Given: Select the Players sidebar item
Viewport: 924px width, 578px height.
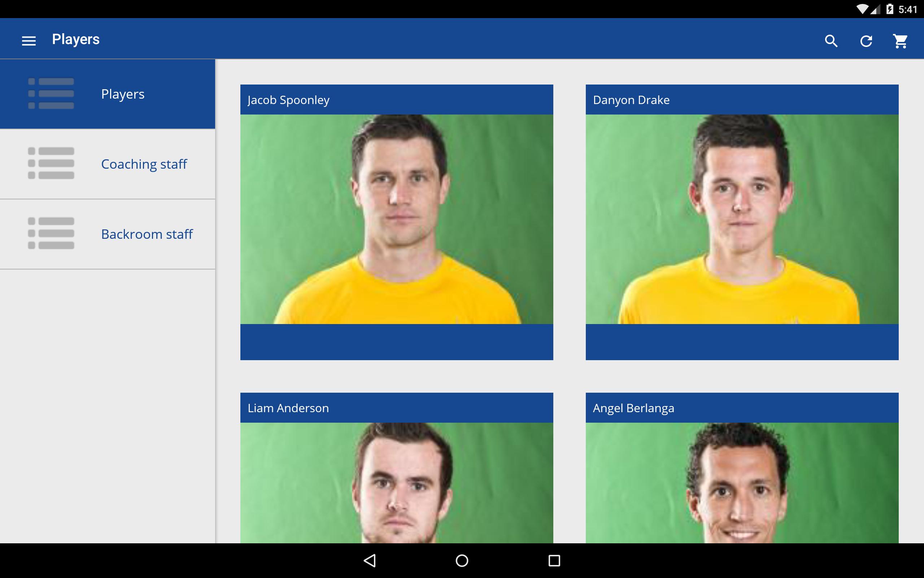Looking at the screenshot, I should (x=107, y=94).
